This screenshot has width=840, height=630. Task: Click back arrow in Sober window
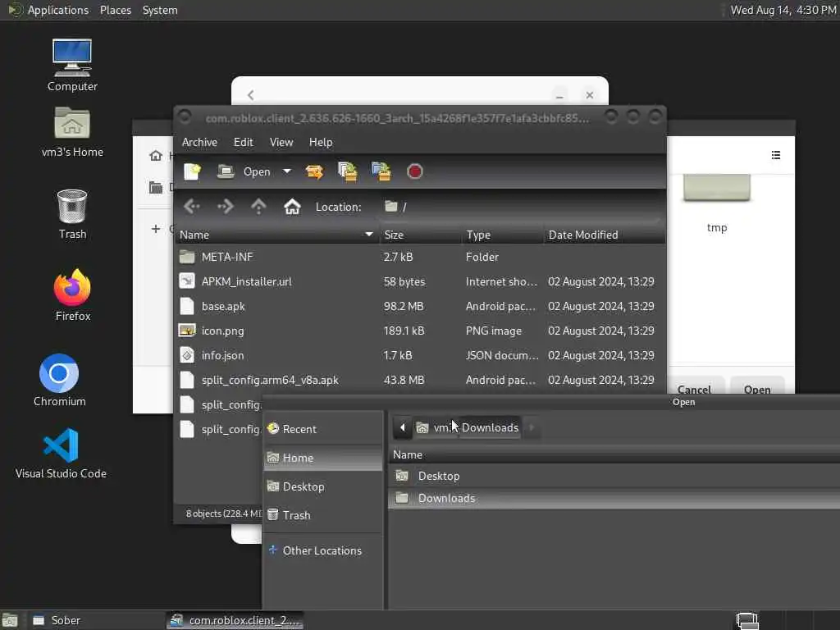[x=251, y=95]
